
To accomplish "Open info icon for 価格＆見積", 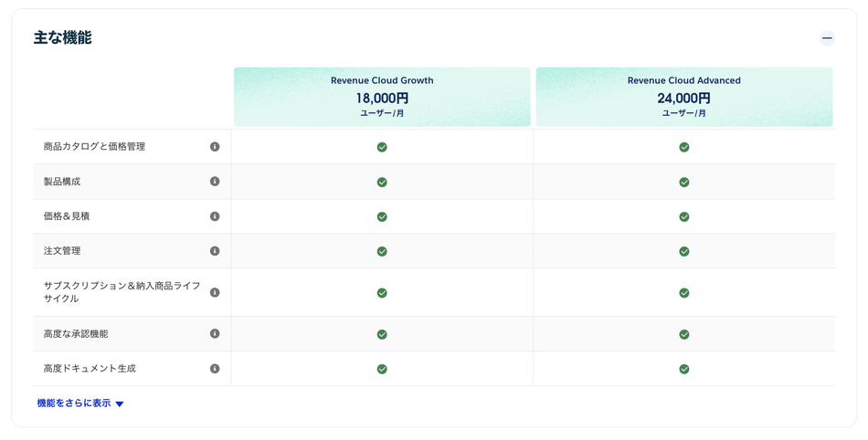I will (215, 216).
